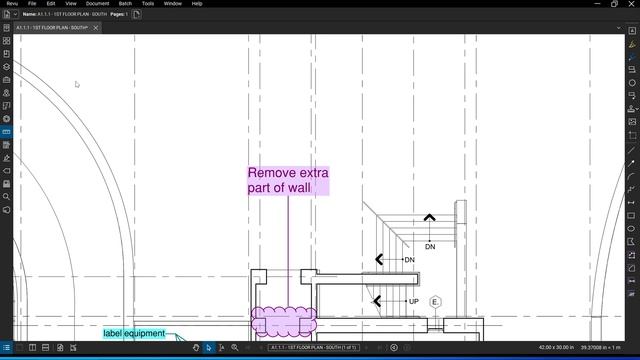Open the Window menu
This screenshot has width=640, height=360.
pyautogui.click(x=173, y=3)
